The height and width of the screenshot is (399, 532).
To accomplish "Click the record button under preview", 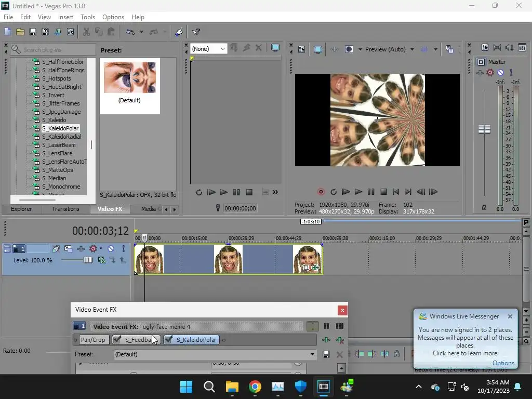I will tap(321, 192).
